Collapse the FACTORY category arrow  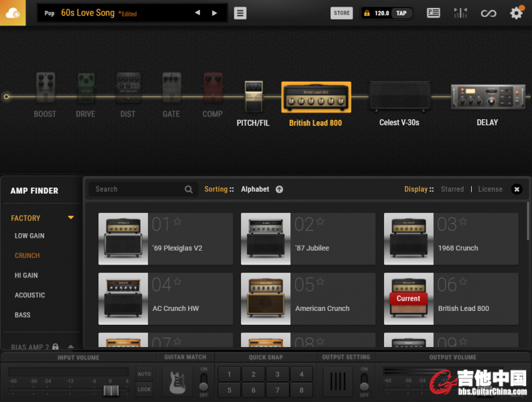click(x=71, y=218)
